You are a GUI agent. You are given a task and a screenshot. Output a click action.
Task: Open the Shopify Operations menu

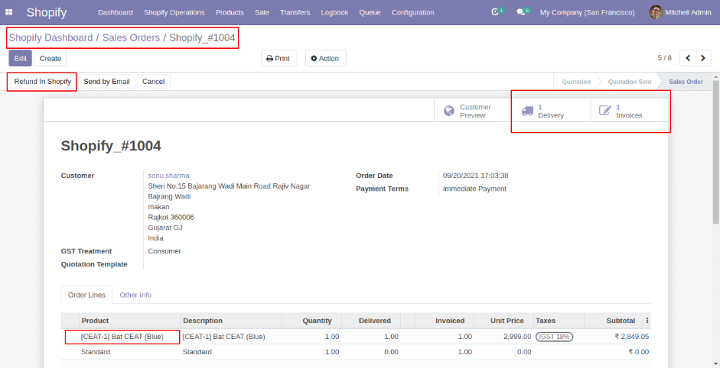pyautogui.click(x=174, y=12)
